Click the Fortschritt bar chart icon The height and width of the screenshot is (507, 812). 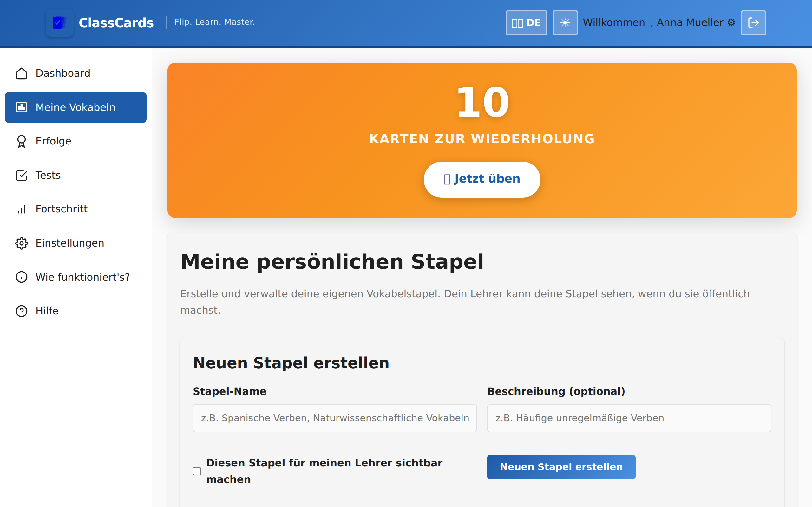(22, 209)
